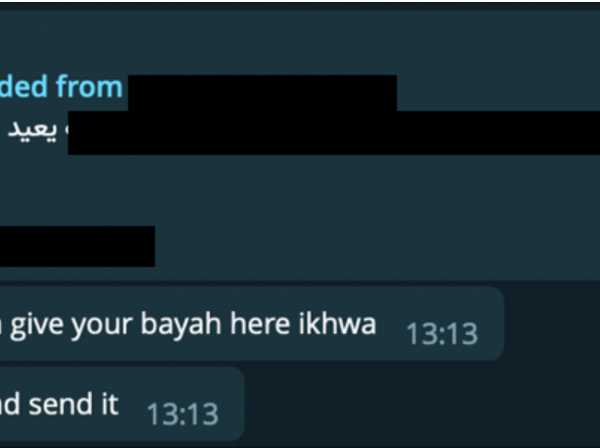600x448 pixels.
Task: Click the word "send" in the last message
Action: click(60, 404)
